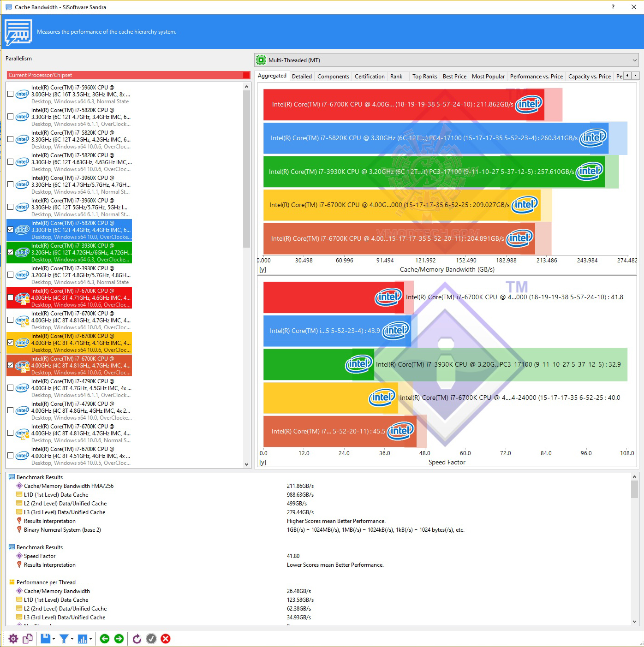Viewport: 644px width, 647px height.
Task: Click the green i7-3930K bar in Speed Factor chart
Action: pyautogui.click(x=318, y=364)
